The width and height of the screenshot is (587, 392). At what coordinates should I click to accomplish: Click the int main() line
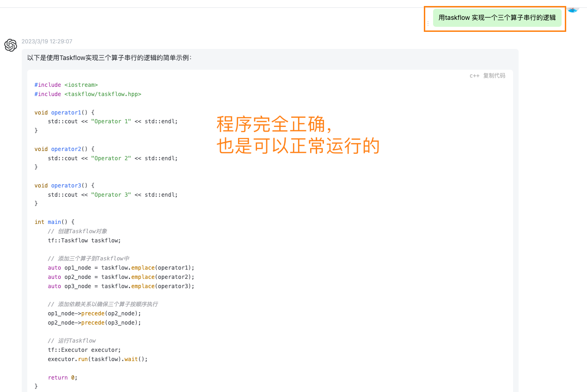click(55, 222)
